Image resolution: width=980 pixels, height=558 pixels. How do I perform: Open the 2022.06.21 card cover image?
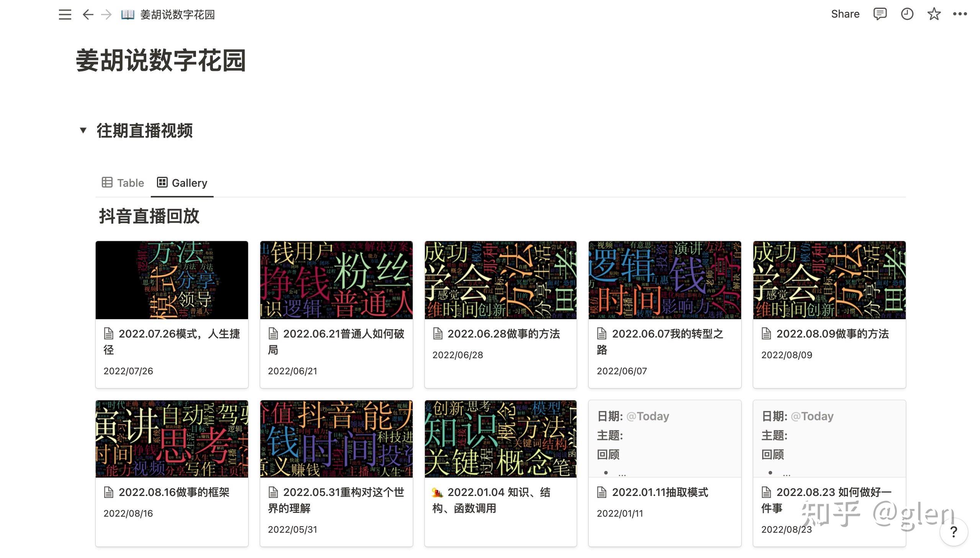pyautogui.click(x=336, y=280)
